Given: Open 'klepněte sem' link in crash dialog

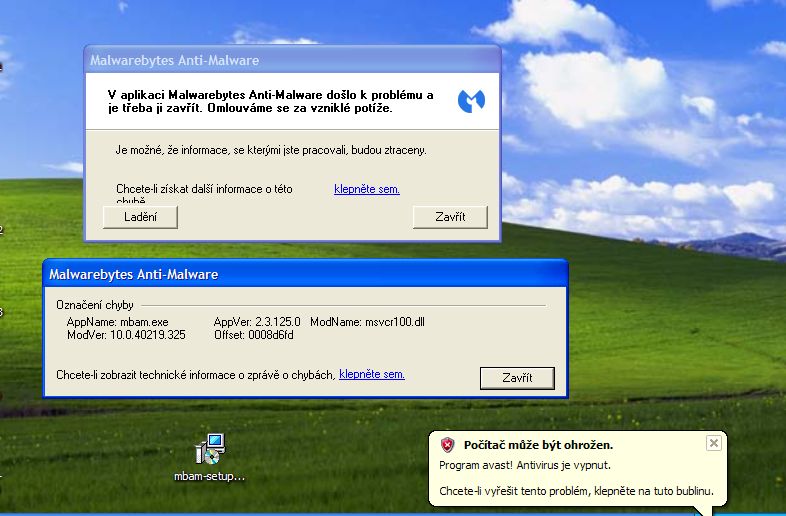Looking at the screenshot, I should (x=367, y=189).
